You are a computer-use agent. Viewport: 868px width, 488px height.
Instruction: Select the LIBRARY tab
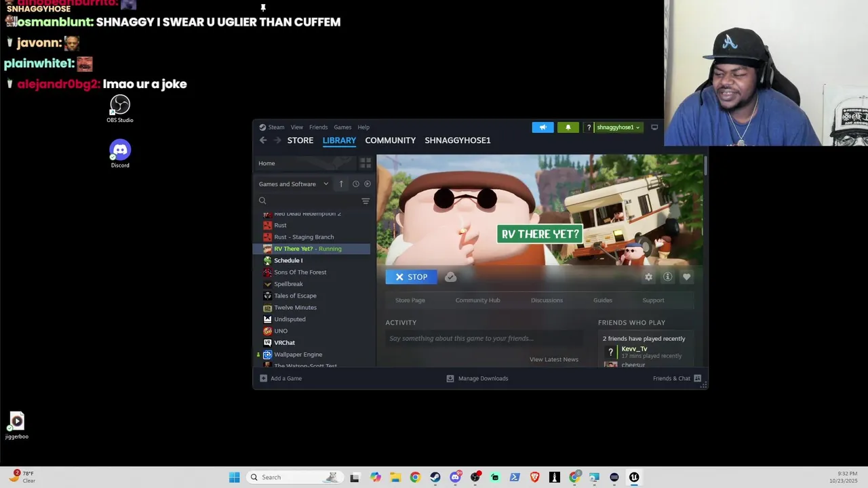click(339, 140)
